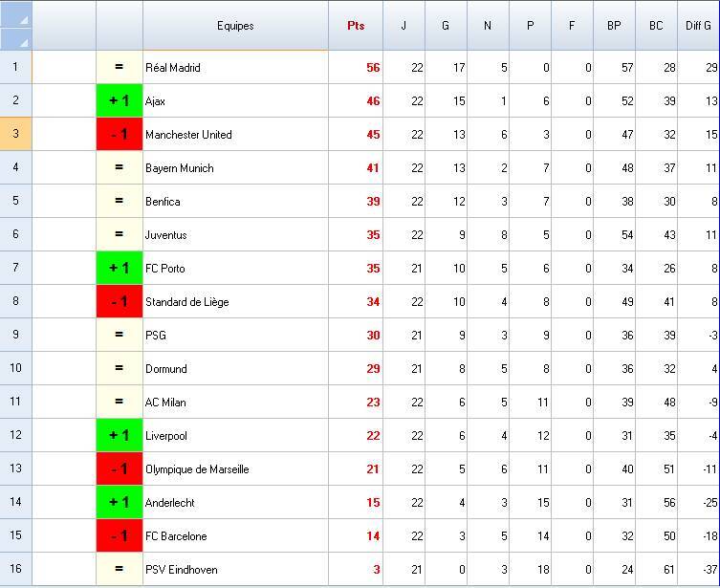This screenshot has height=588, width=720.
Task: Click Manchester United's red -1 indicator
Action: tap(120, 134)
